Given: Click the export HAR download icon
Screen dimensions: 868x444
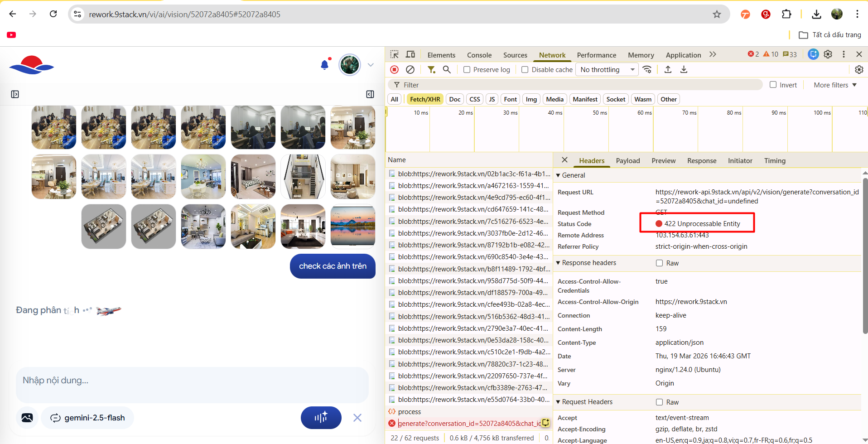Looking at the screenshot, I should pos(684,69).
